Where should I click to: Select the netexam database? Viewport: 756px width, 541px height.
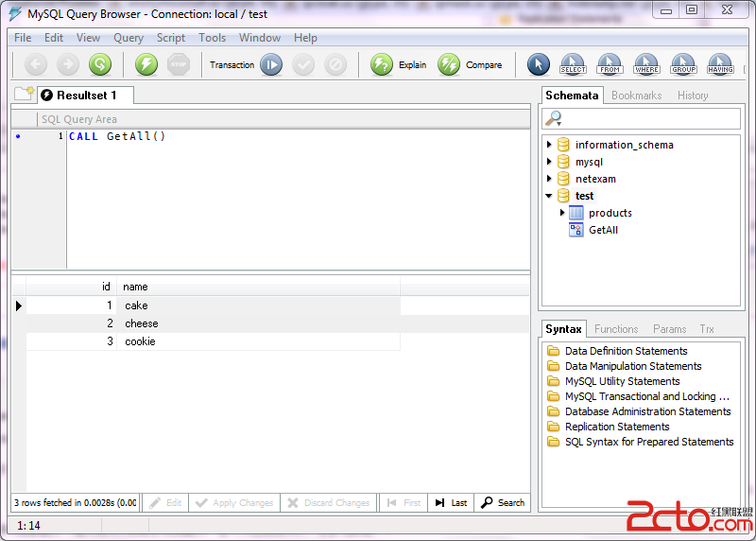click(x=595, y=179)
